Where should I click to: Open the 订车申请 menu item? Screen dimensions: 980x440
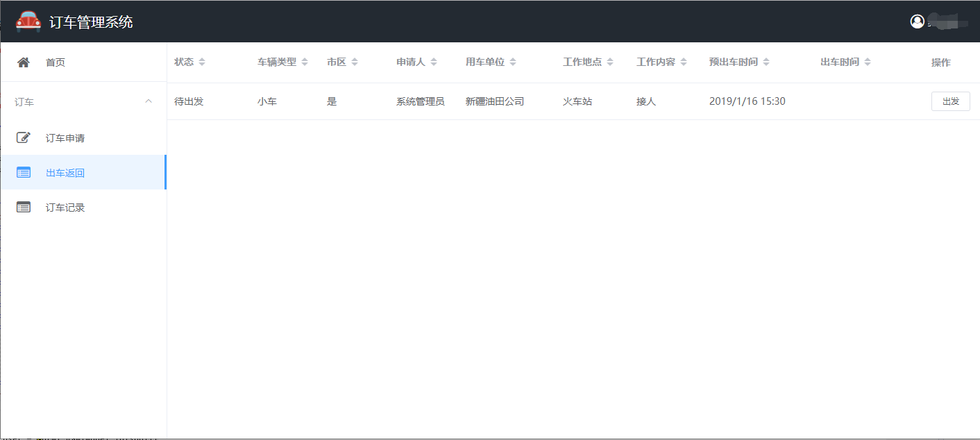tap(65, 138)
